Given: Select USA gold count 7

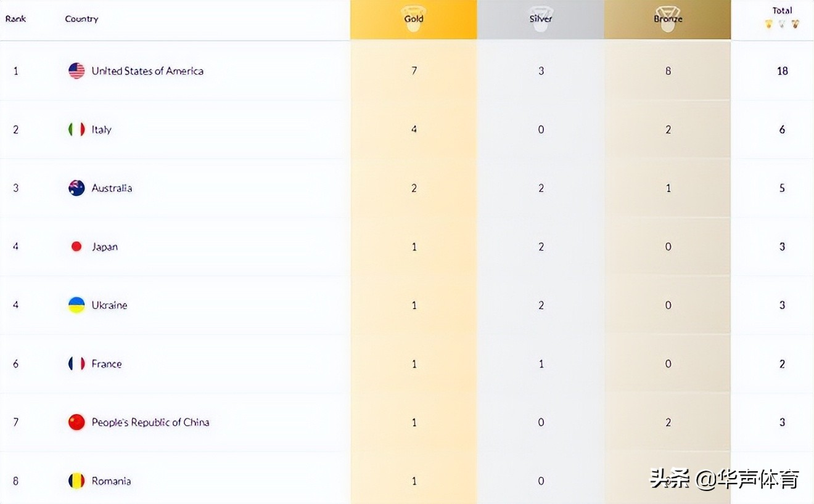Looking at the screenshot, I should [414, 71].
